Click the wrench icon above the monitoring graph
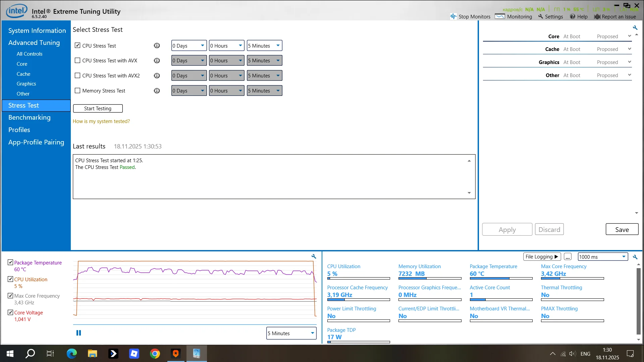Image resolution: width=644 pixels, height=362 pixels. 314,256
